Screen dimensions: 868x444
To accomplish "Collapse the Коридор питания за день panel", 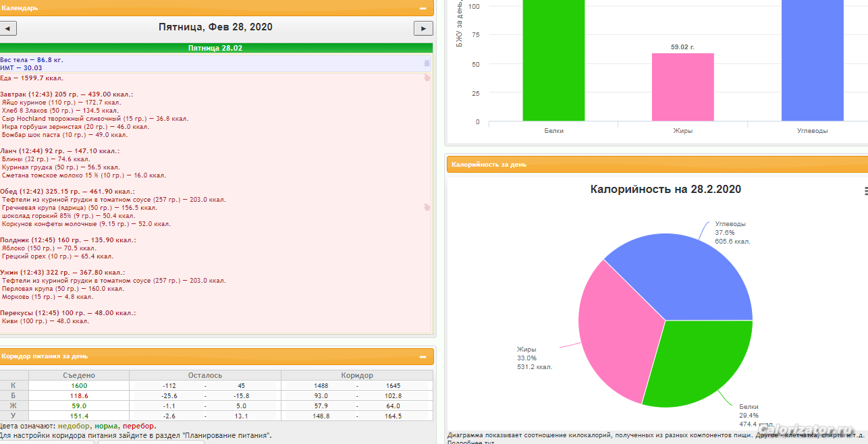I will point(423,356).
